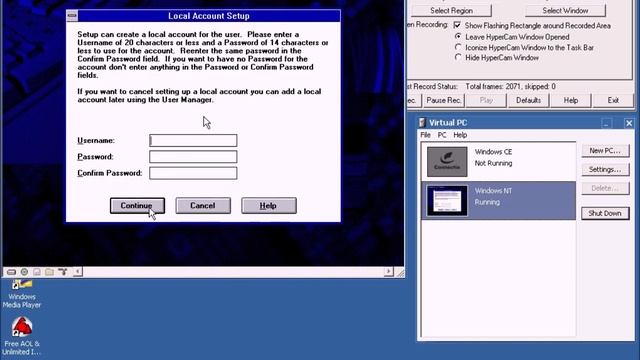Select Leave HyperCam Window Opened option
640x360 pixels.
[x=458, y=37]
